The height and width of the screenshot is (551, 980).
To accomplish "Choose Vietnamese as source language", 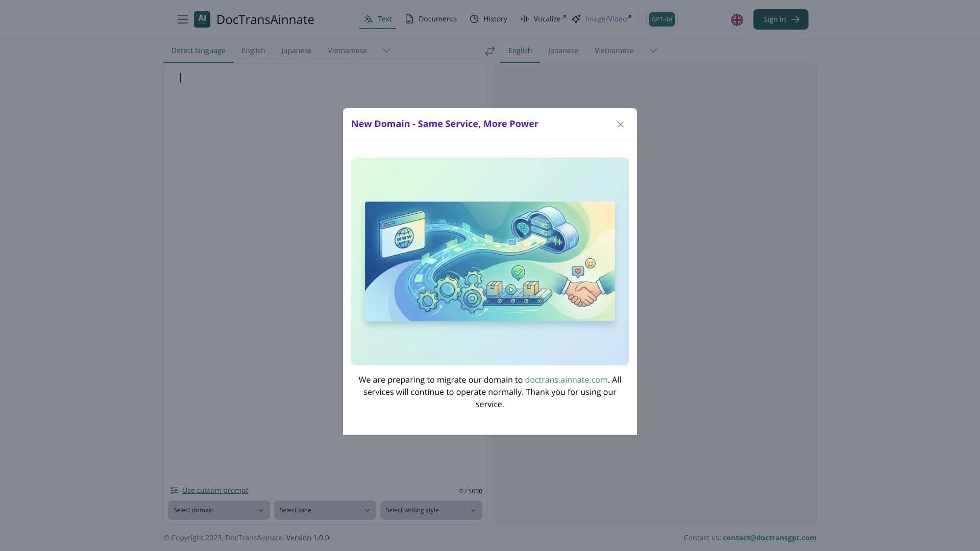I will 347,51.
